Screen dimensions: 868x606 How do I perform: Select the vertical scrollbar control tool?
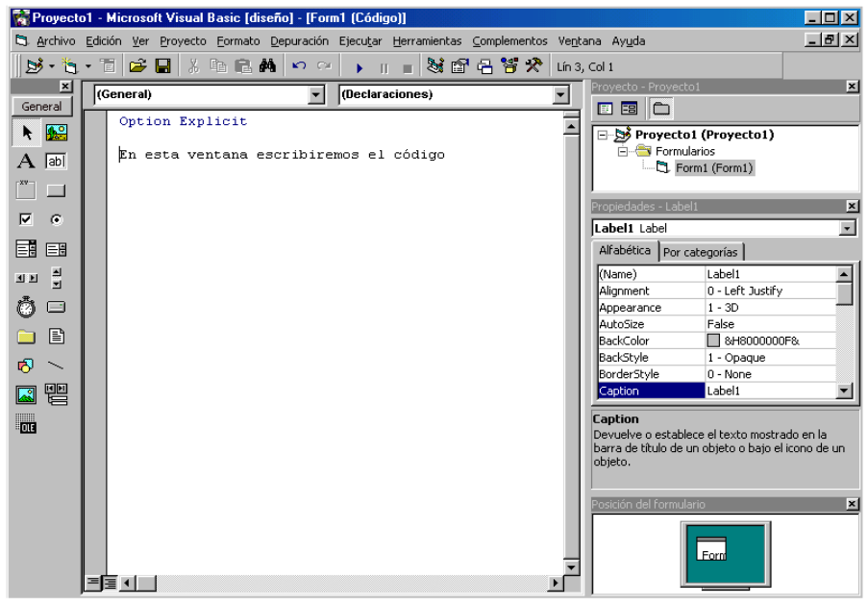(56, 278)
